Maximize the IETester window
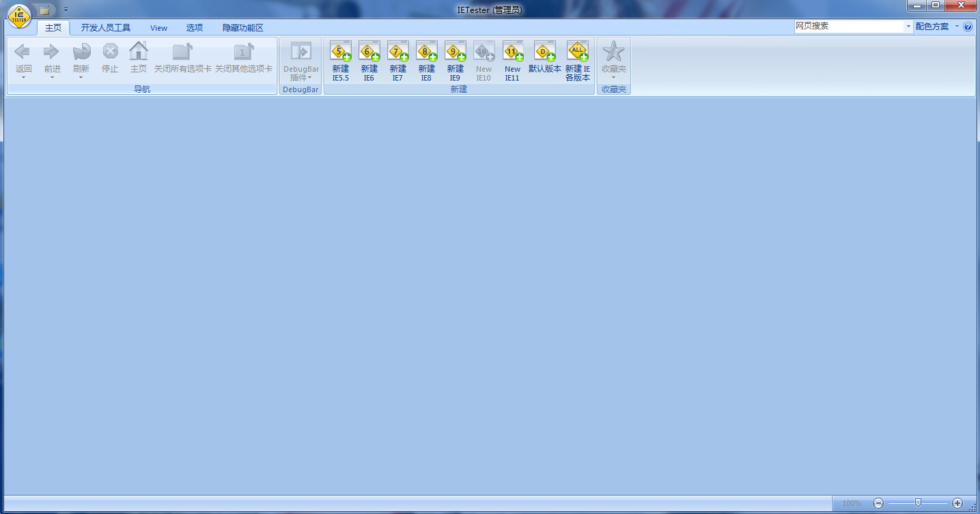 click(x=935, y=5)
